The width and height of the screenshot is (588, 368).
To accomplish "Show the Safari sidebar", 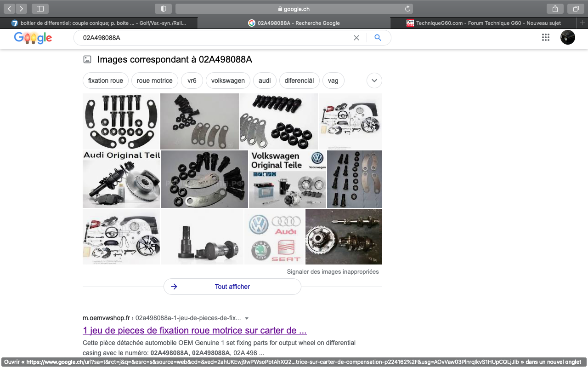I will (40, 8).
